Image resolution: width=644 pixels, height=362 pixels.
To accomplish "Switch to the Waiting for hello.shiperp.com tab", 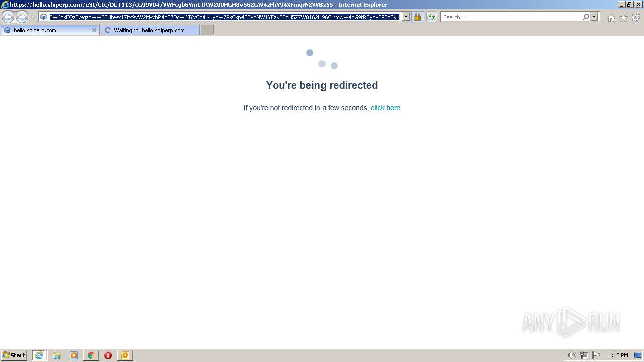I will [150, 30].
